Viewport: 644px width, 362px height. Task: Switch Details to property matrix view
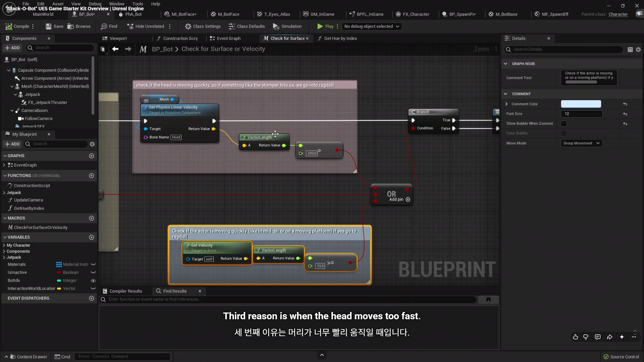(x=630, y=50)
